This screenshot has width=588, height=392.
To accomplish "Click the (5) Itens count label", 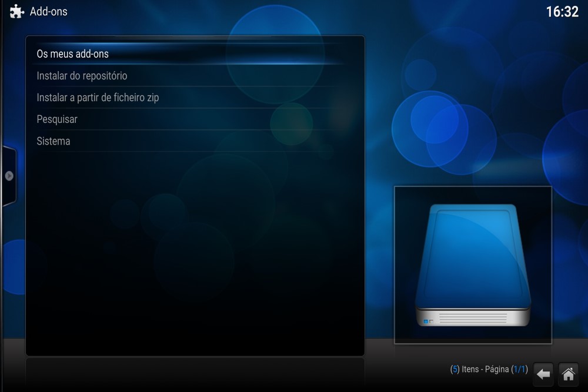I will (465, 370).
